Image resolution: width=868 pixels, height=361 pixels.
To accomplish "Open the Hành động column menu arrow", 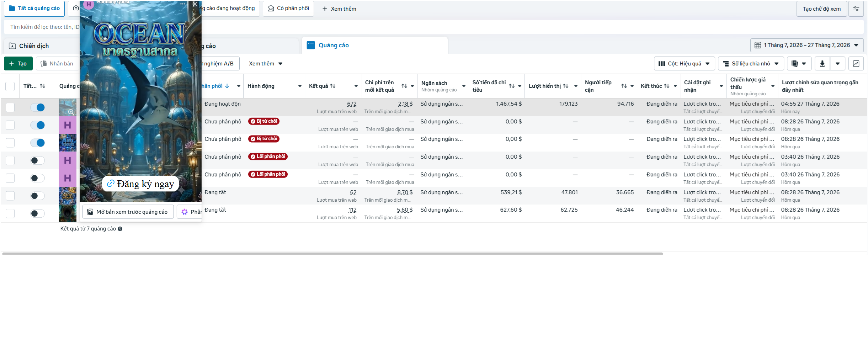I will pos(300,86).
